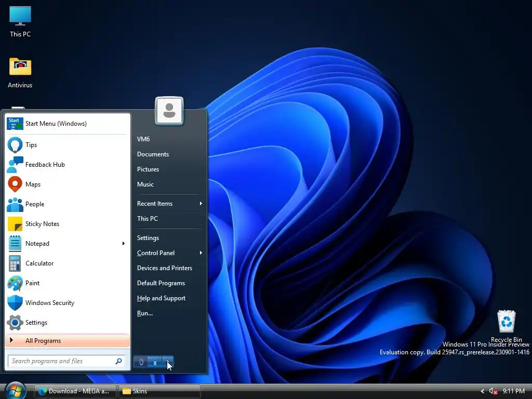Launch the Tips app
532x399 pixels.
click(68, 145)
